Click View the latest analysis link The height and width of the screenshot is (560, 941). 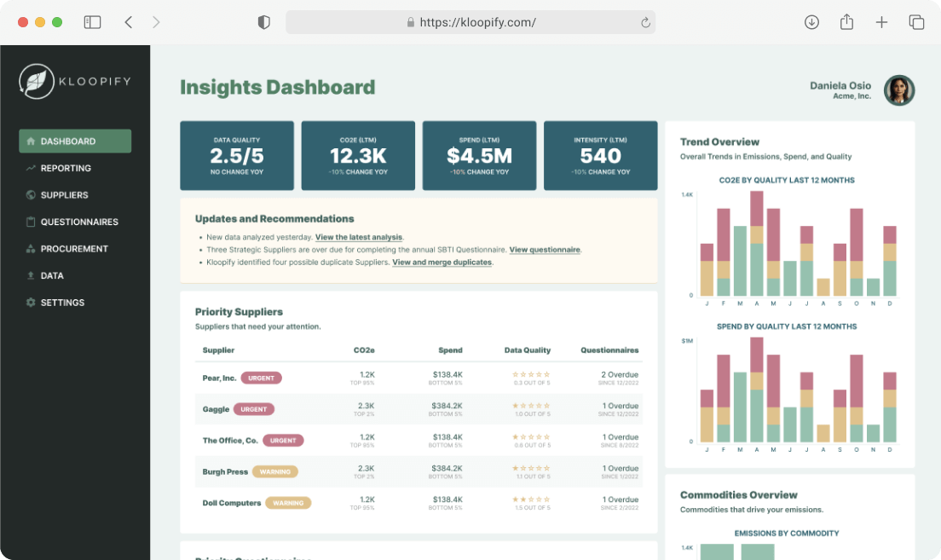359,237
